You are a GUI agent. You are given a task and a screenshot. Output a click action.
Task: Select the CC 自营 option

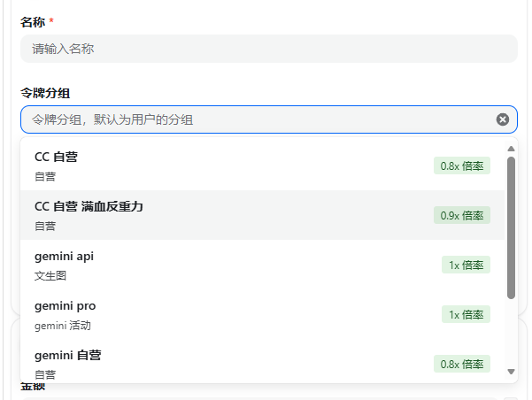[262, 165]
